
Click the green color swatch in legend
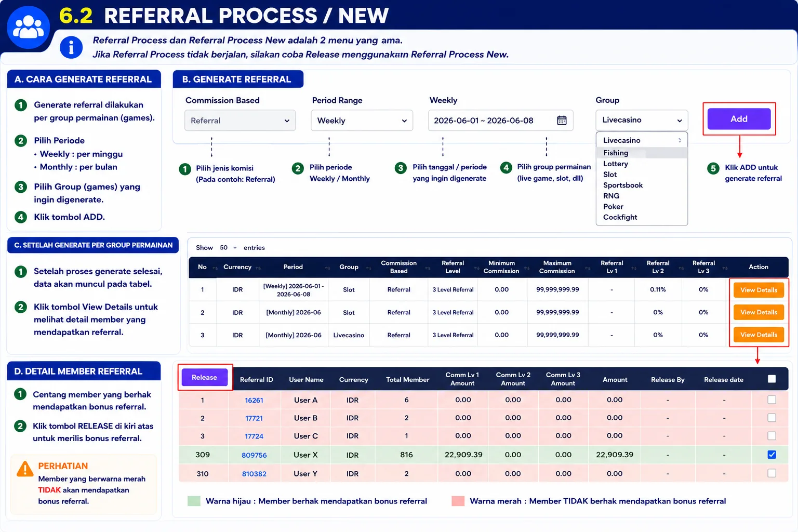click(x=194, y=501)
